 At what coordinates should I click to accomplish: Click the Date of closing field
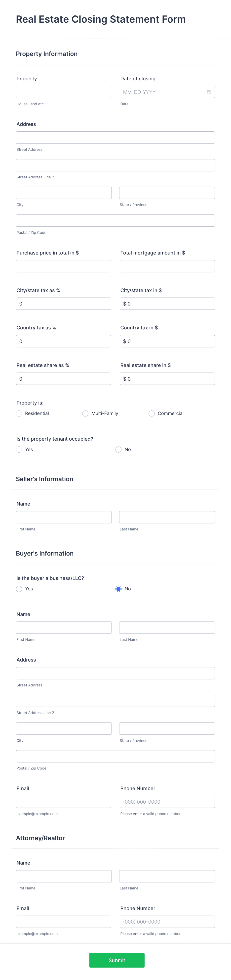pos(163,92)
